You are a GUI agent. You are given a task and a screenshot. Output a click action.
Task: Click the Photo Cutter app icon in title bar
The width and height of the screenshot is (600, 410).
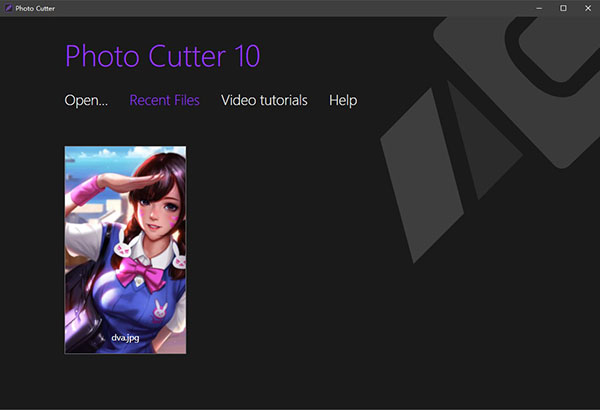7,8
